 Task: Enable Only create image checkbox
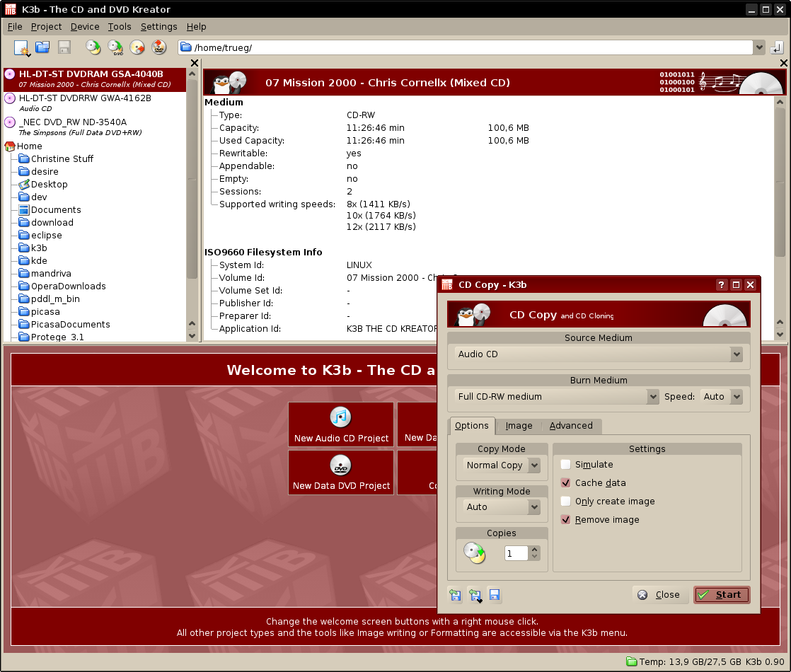(x=565, y=501)
